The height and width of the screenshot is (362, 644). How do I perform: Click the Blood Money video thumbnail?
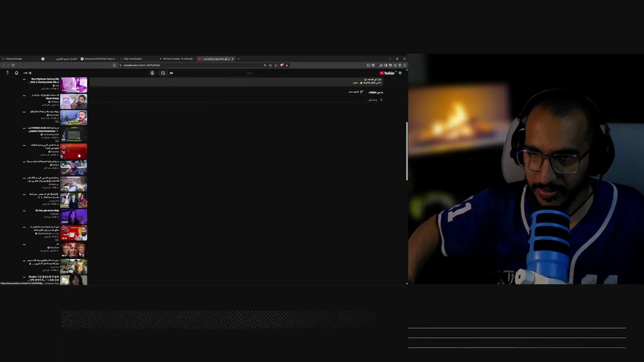click(x=73, y=101)
